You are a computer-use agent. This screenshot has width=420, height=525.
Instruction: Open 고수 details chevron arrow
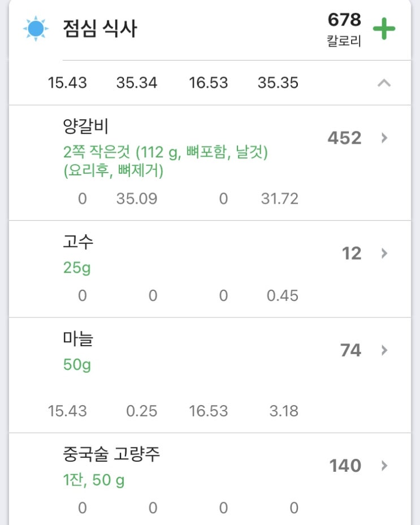click(x=384, y=253)
